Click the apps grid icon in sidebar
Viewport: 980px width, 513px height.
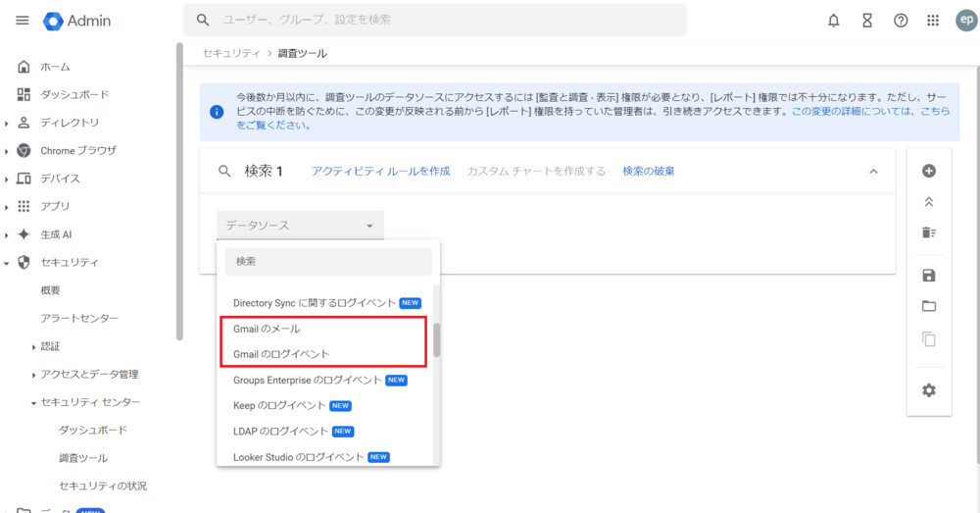[24, 206]
